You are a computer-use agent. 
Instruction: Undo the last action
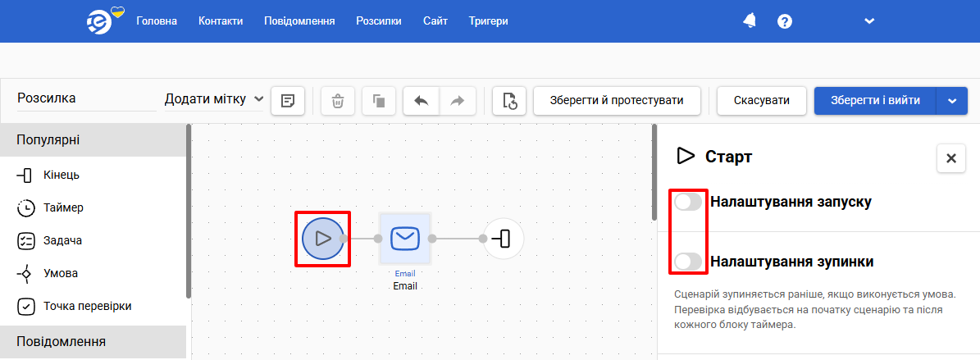pyautogui.click(x=422, y=101)
